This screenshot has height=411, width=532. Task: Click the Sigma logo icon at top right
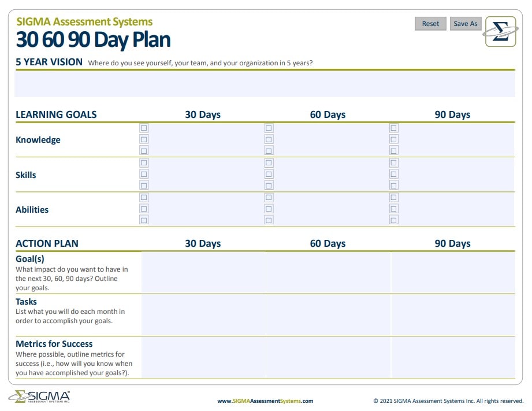click(x=500, y=31)
